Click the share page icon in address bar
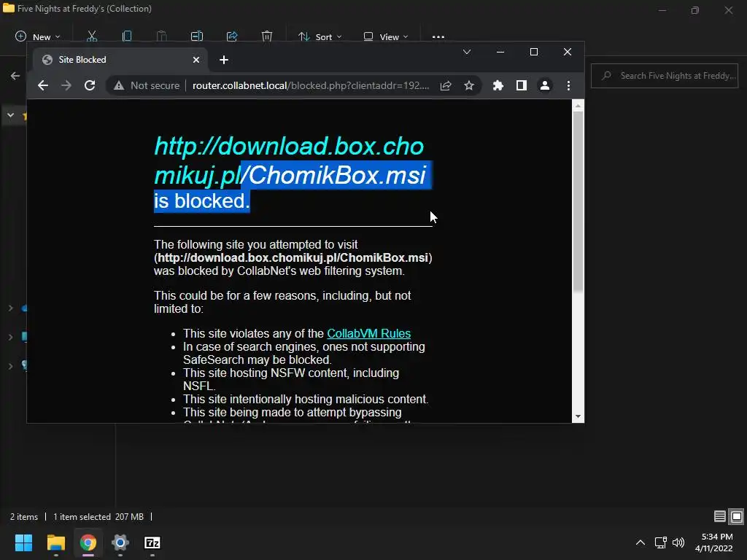This screenshot has height=560, width=747. [446, 86]
